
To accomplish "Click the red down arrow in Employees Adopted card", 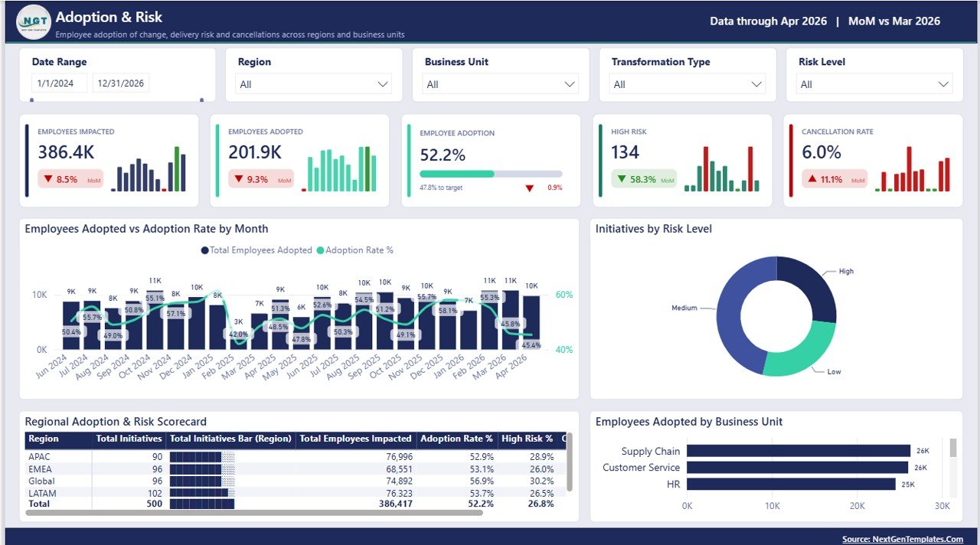I will [239, 180].
